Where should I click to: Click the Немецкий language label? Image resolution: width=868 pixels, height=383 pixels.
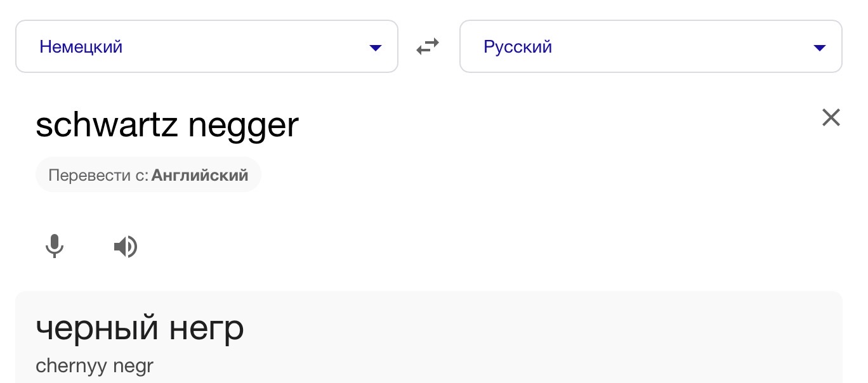click(x=81, y=46)
